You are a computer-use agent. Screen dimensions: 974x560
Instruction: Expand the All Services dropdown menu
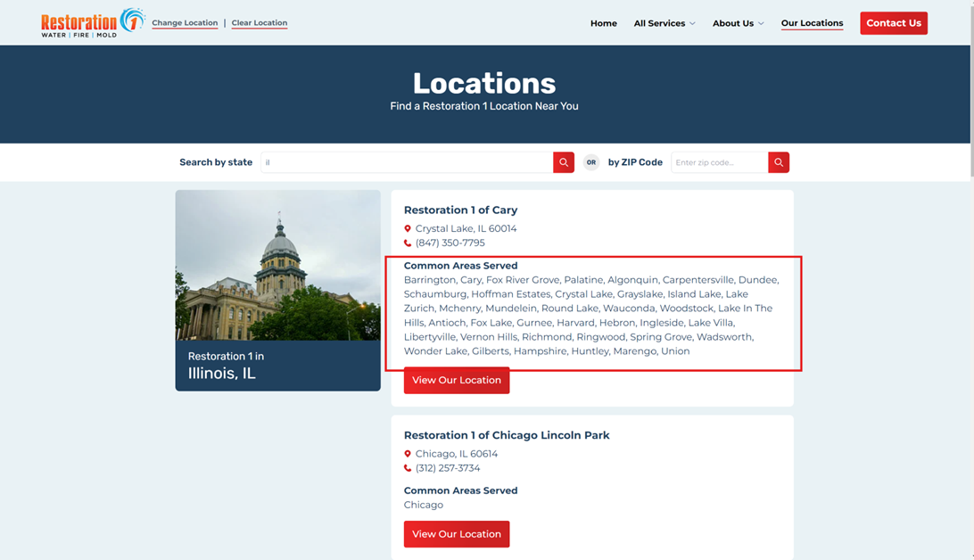point(664,23)
